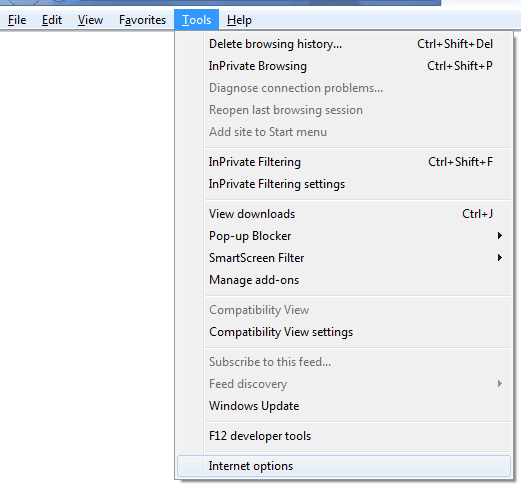This screenshot has height=484, width=521.
Task: Choose View downloads
Action: (344, 214)
